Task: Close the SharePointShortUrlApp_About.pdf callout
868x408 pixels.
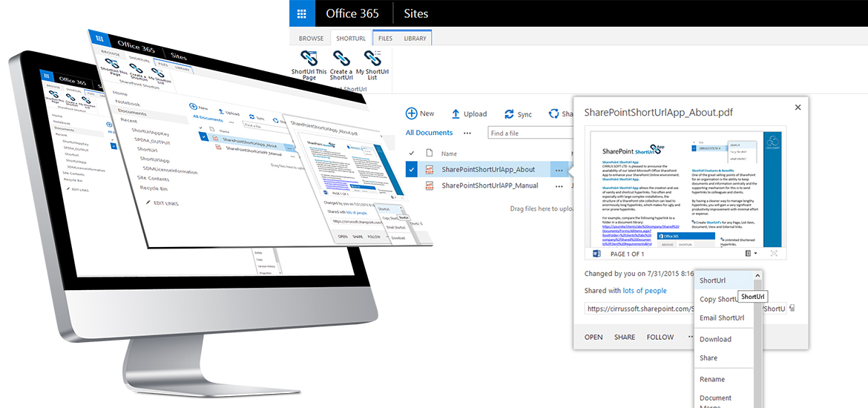Action: click(x=798, y=108)
